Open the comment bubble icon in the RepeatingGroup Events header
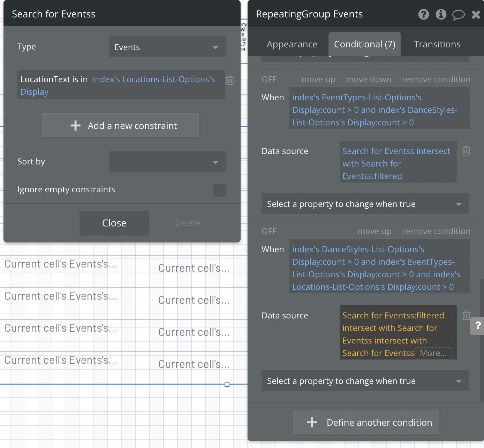Viewport: 484px width, 448px height. pyautogui.click(x=459, y=15)
